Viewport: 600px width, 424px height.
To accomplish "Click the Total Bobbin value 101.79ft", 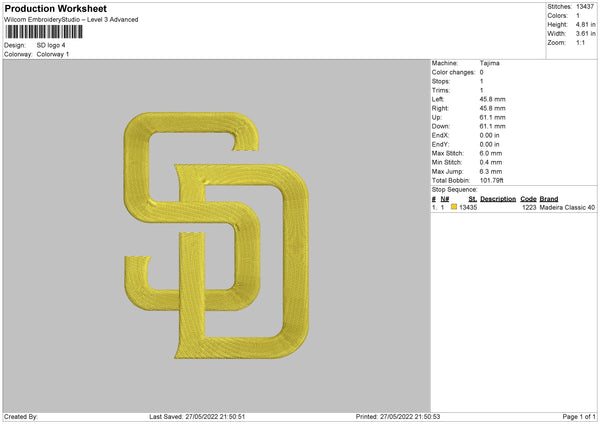I will [x=491, y=181].
